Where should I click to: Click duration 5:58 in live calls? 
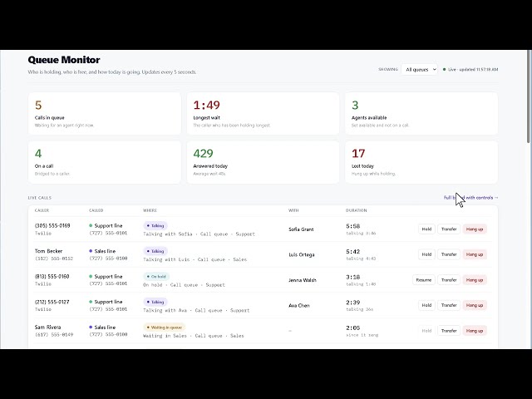point(352,226)
